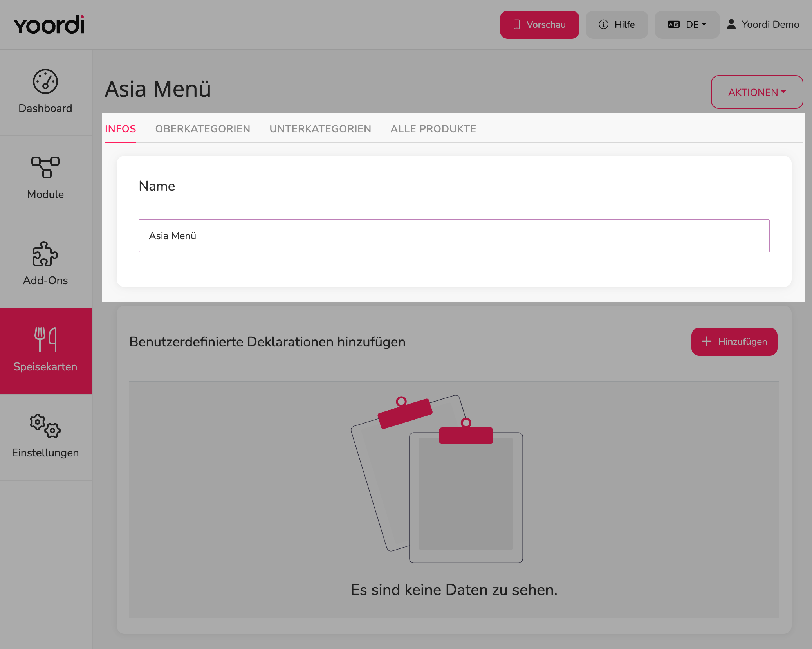Click the plus icon on Hinzufügen
This screenshot has width=812, height=649.
click(707, 341)
